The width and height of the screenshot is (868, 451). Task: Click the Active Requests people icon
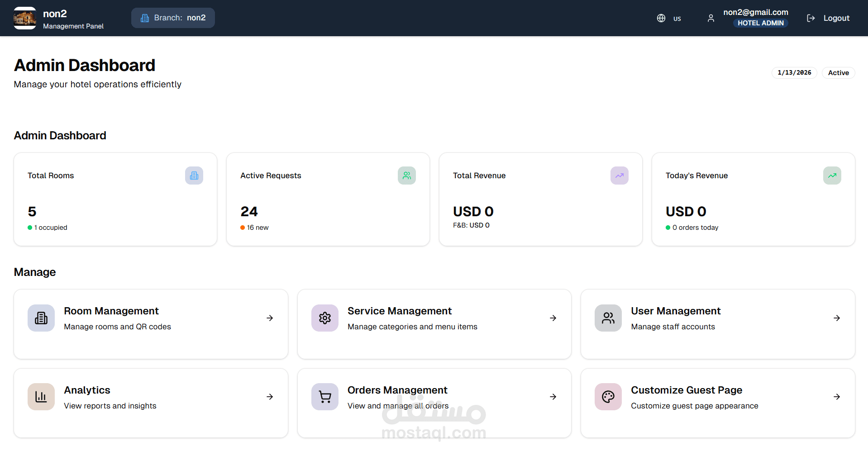[x=407, y=176]
